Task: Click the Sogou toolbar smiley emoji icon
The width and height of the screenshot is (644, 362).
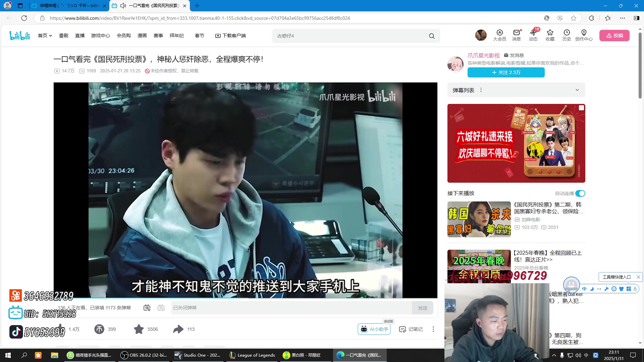Action: coord(614,289)
